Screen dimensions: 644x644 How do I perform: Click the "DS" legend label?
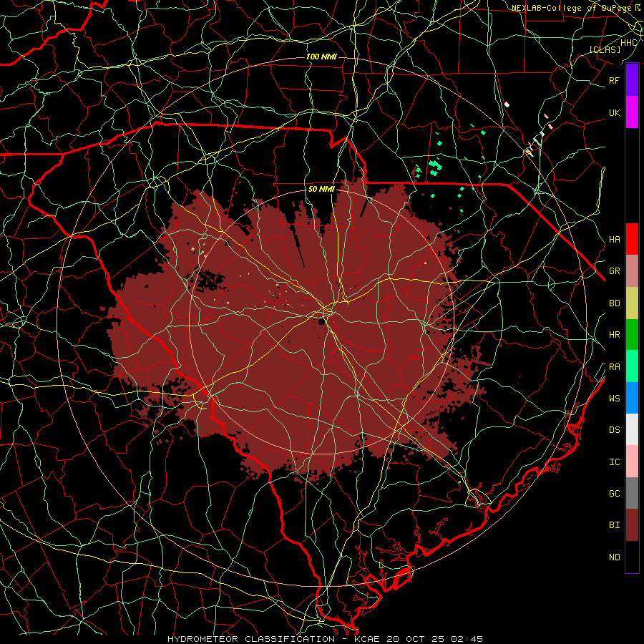pos(614,430)
